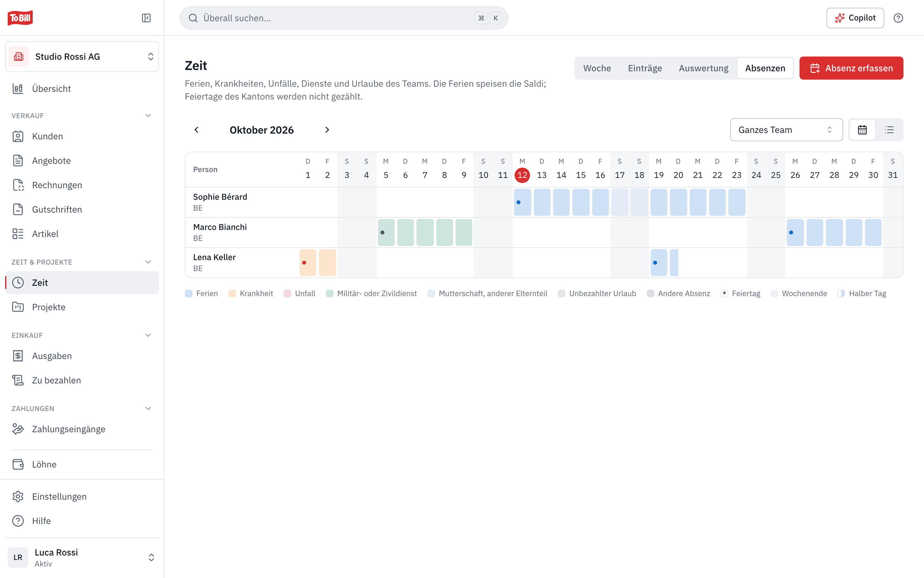Screen dimensions: 924x578
Task: Collapse the ZAHLUNGEN section
Action: (148, 408)
